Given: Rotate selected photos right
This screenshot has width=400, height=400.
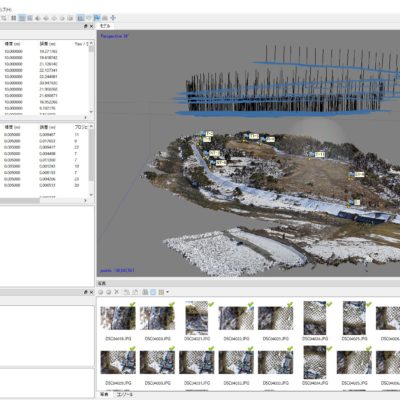Looking at the screenshot, I should [135, 292].
